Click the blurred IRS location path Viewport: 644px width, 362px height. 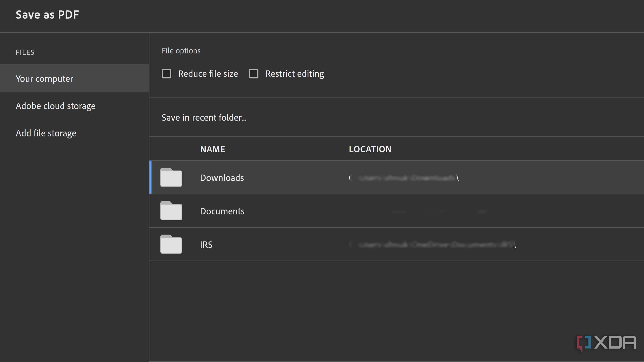(432, 245)
